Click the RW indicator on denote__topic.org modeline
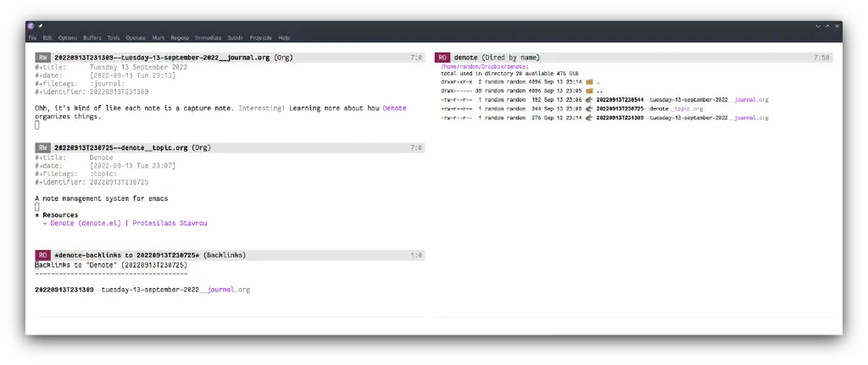The width and height of the screenshot is (868, 365). (42, 148)
